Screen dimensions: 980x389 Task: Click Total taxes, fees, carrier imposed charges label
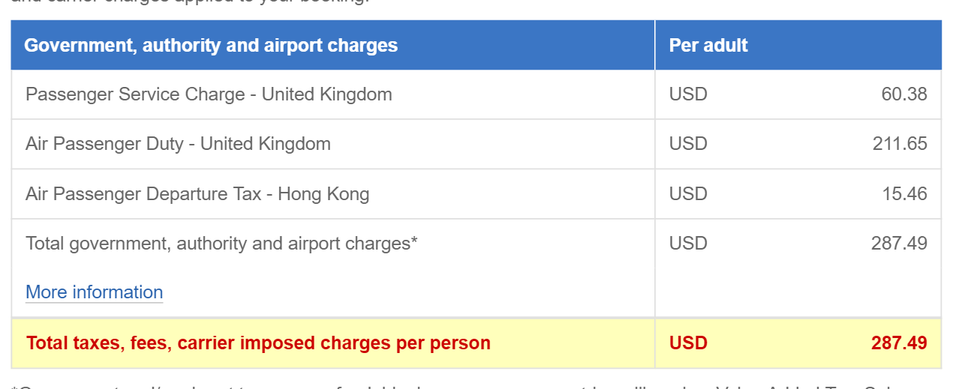click(258, 343)
